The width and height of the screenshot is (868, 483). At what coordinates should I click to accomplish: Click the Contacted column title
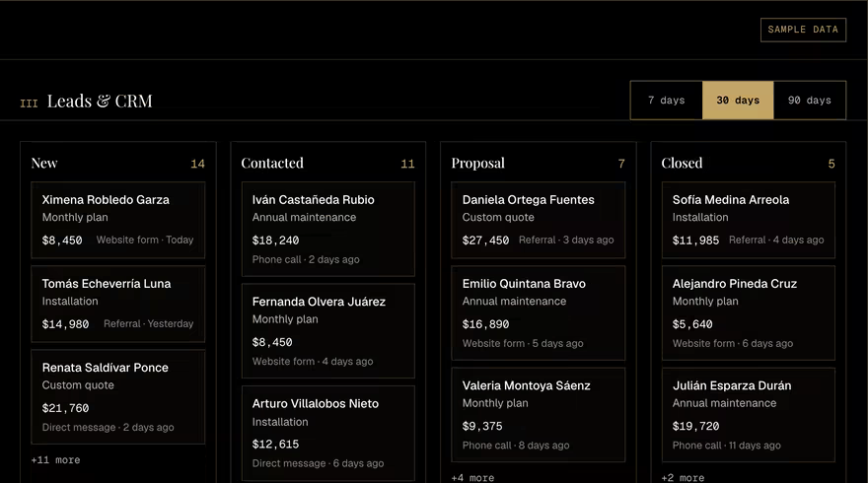pos(272,164)
